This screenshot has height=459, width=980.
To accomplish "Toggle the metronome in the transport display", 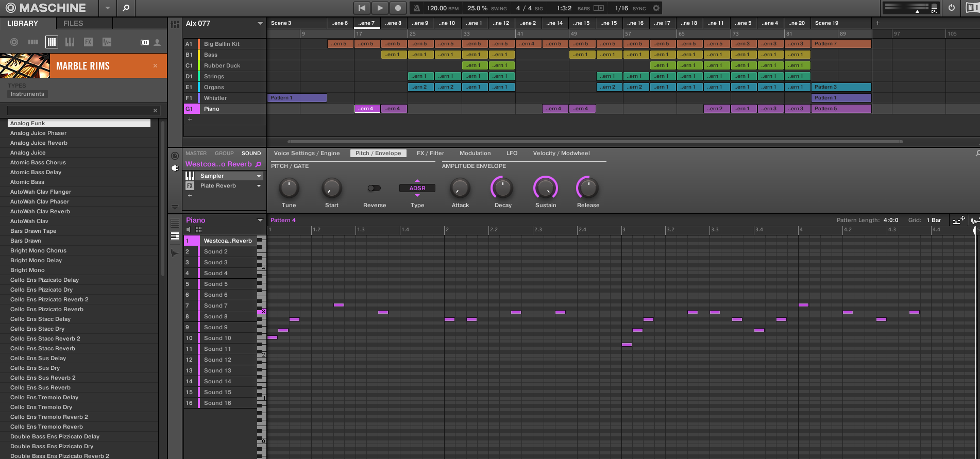I will tap(417, 8).
